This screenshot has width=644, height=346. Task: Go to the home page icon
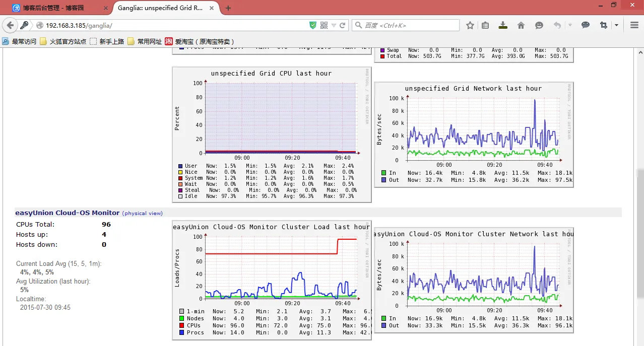(521, 25)
